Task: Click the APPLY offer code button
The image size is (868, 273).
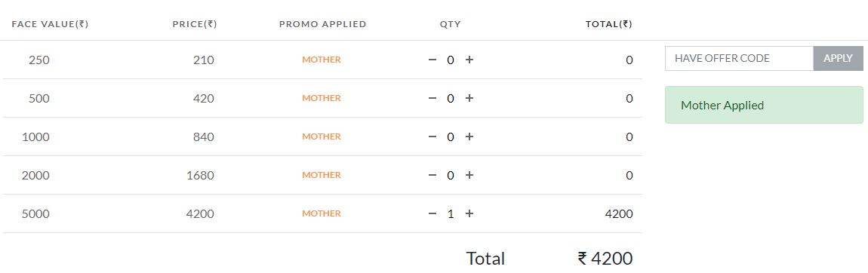Action: point(838,59)
